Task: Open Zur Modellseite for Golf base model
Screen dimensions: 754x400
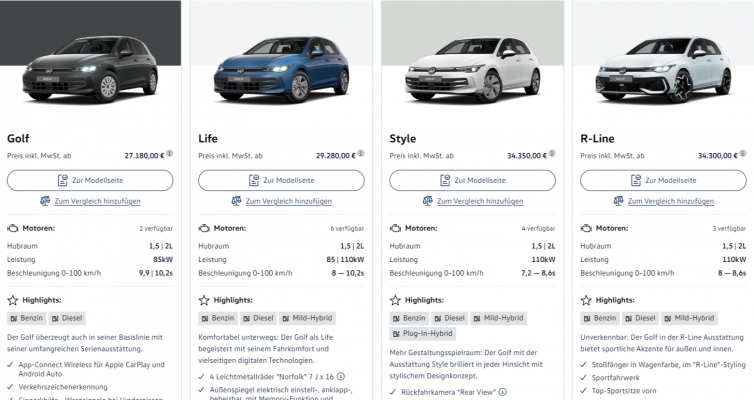Action: pyautogui.click(x=90, y=180)
